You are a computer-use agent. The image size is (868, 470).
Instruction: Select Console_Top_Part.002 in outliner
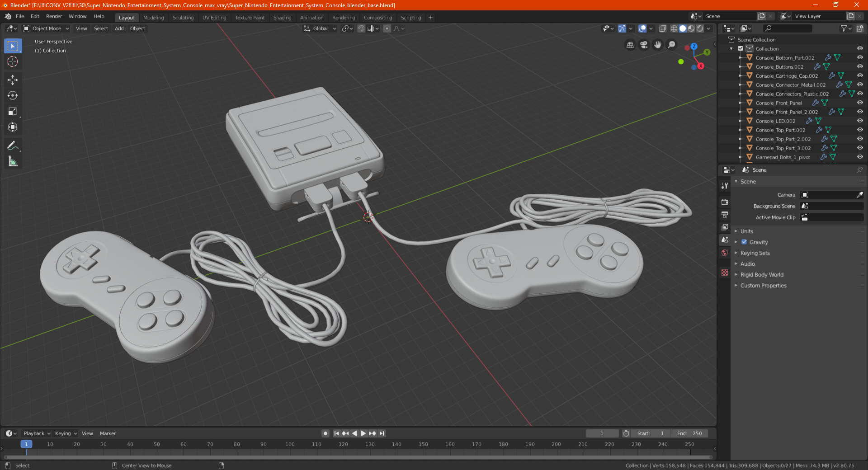pyautogui.click(x=780, y=130)
